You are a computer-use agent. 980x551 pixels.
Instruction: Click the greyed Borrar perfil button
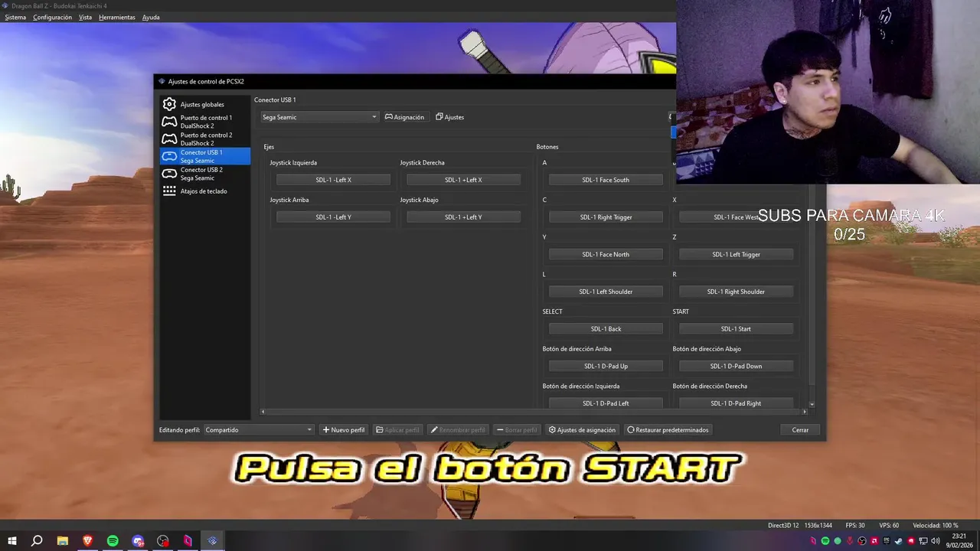517,430
